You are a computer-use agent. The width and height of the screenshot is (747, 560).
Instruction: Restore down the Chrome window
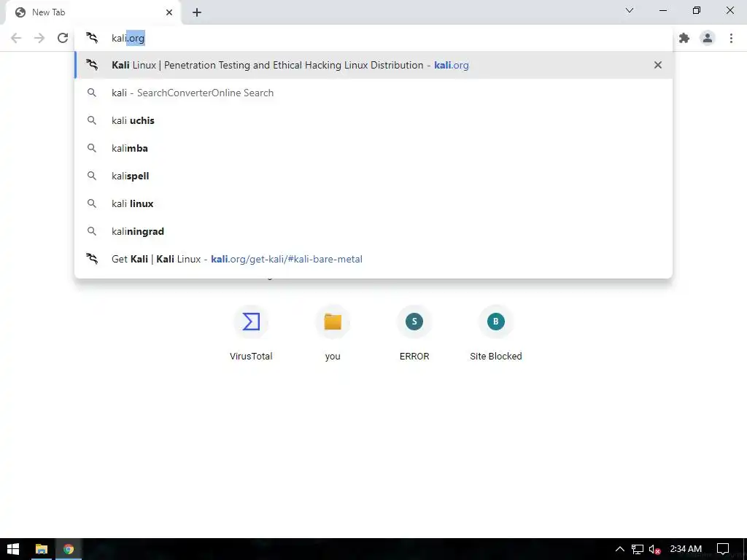click(697, 10)
